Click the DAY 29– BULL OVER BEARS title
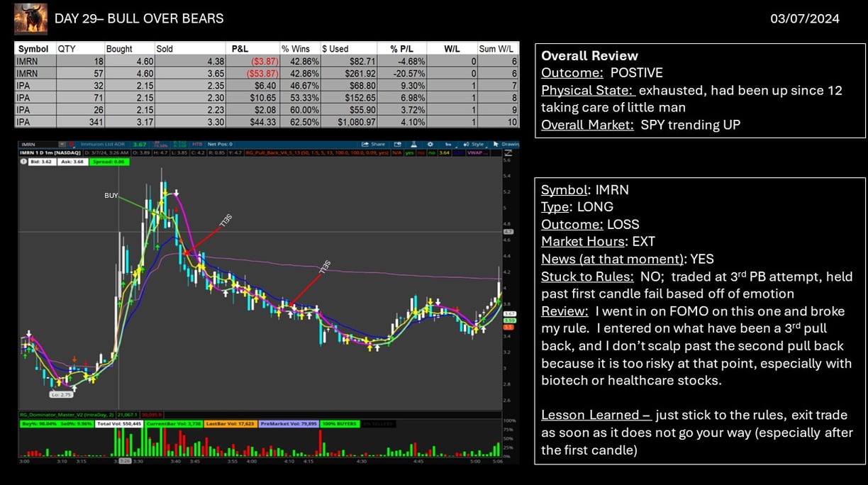Viewport: 868px width, 485px height. (x=139, y=18)
